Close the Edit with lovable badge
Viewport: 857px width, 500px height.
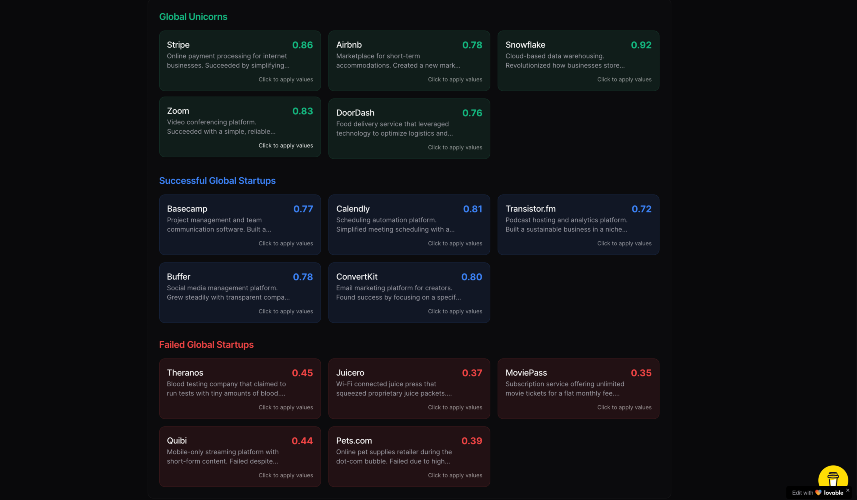pos(848,490)
